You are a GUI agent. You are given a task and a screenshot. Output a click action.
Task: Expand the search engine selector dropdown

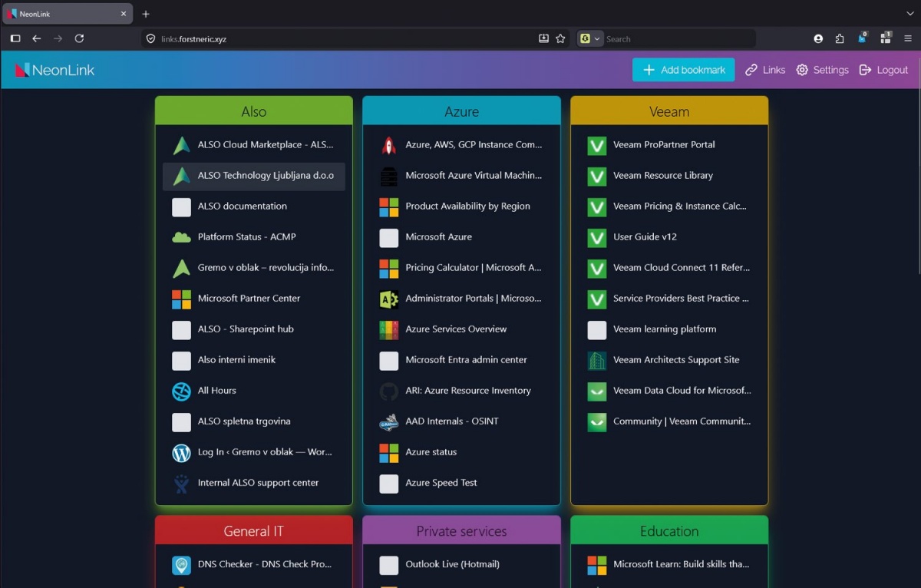590,38
